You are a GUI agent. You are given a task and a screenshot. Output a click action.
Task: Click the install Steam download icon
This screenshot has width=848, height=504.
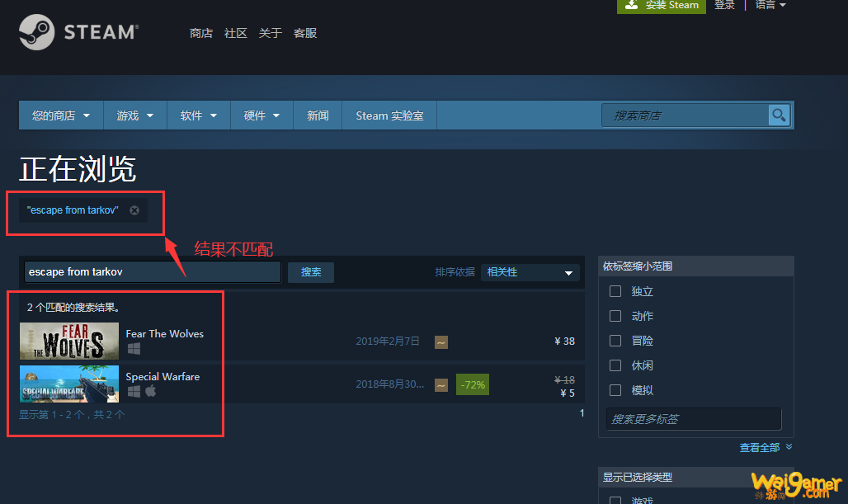coord(631,5)
